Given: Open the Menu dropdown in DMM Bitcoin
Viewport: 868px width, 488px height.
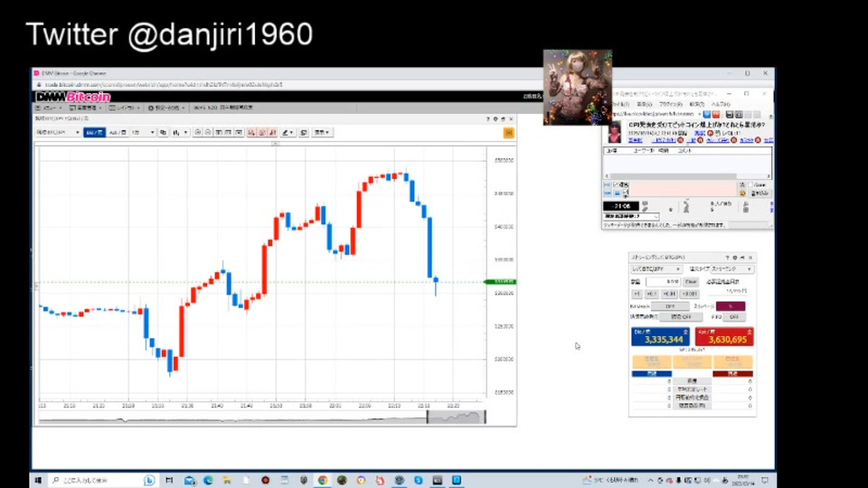Looking at the screenshot, I should tap(49, 108).
